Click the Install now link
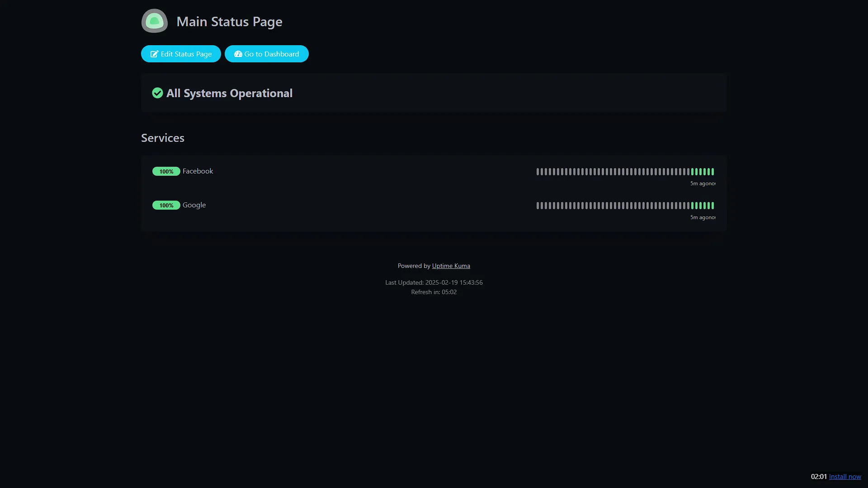This screenshot has width=868, height=488. click(x=845, y=477)
